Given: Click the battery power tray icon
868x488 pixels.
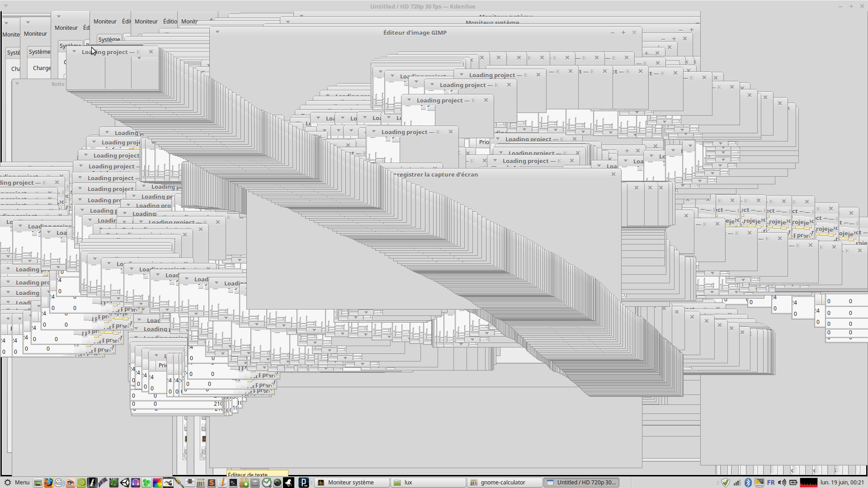Looking at the screenshot, I should 793,483.
